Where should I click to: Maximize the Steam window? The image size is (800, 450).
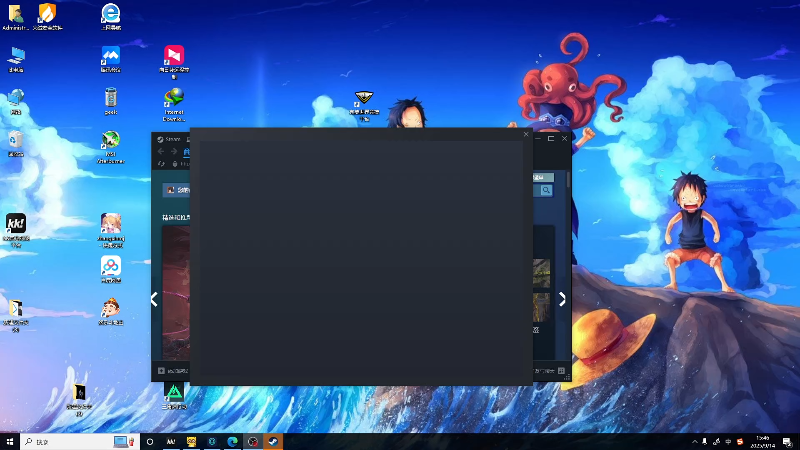(x=551, y=138)
